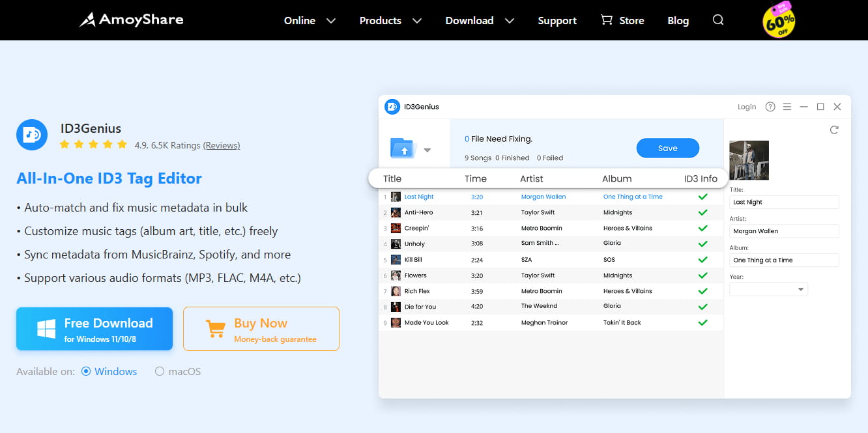The height and width of the screenshot is (433, 868).
Task: Click the Album column header
Action: [617, 178]
